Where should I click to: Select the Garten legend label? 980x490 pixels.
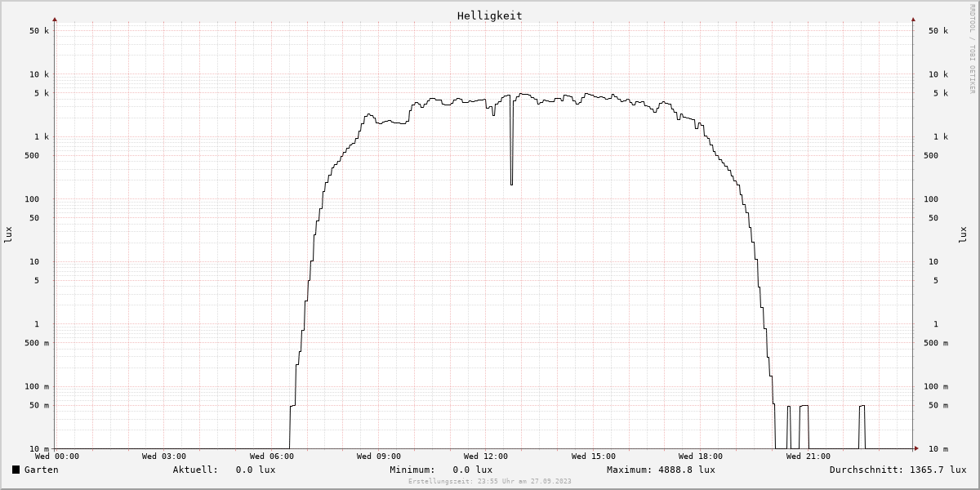(42, 470)
